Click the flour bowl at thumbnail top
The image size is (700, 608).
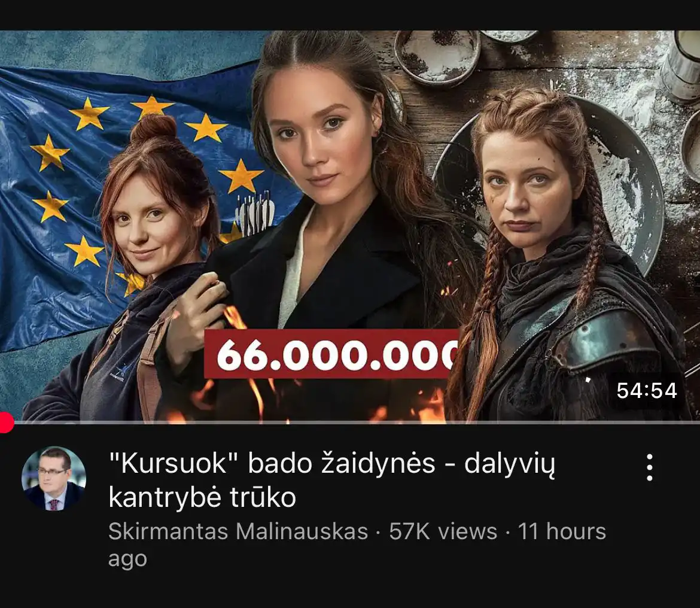point(437,57)
